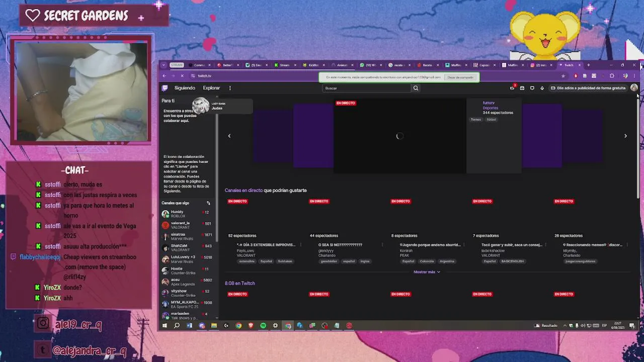Open Windows Start menu

(x=164, y=325)
